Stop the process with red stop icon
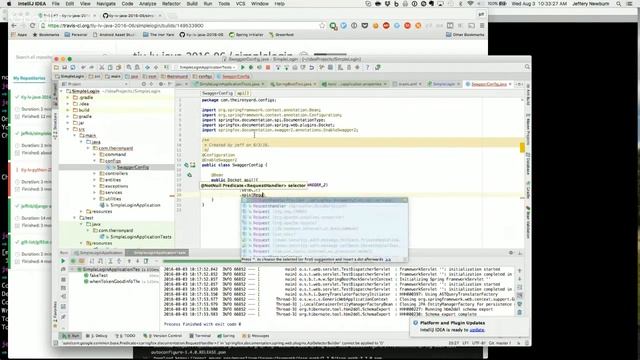 268,67
